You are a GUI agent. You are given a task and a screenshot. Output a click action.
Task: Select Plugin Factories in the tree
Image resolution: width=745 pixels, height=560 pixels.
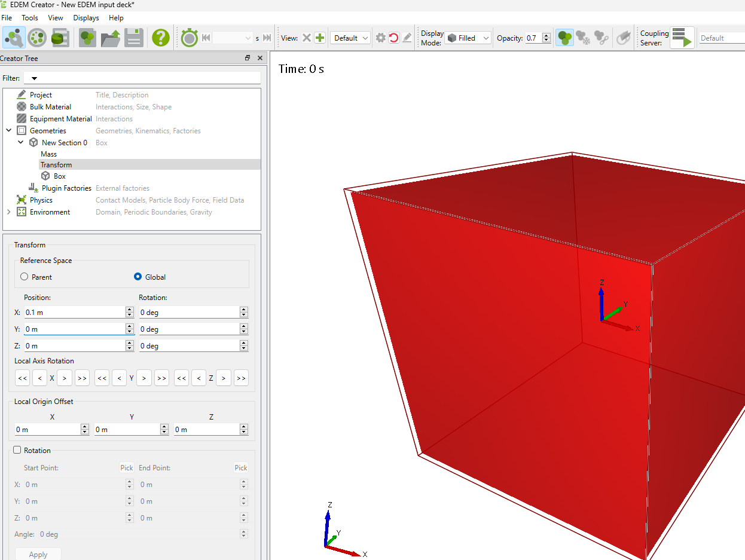[66, 188]
